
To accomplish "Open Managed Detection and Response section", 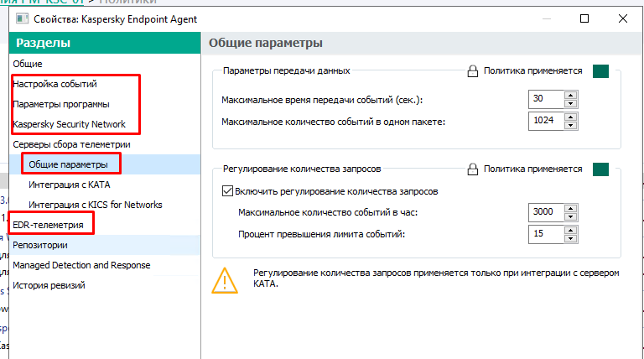I will click(x=81, y=265).
